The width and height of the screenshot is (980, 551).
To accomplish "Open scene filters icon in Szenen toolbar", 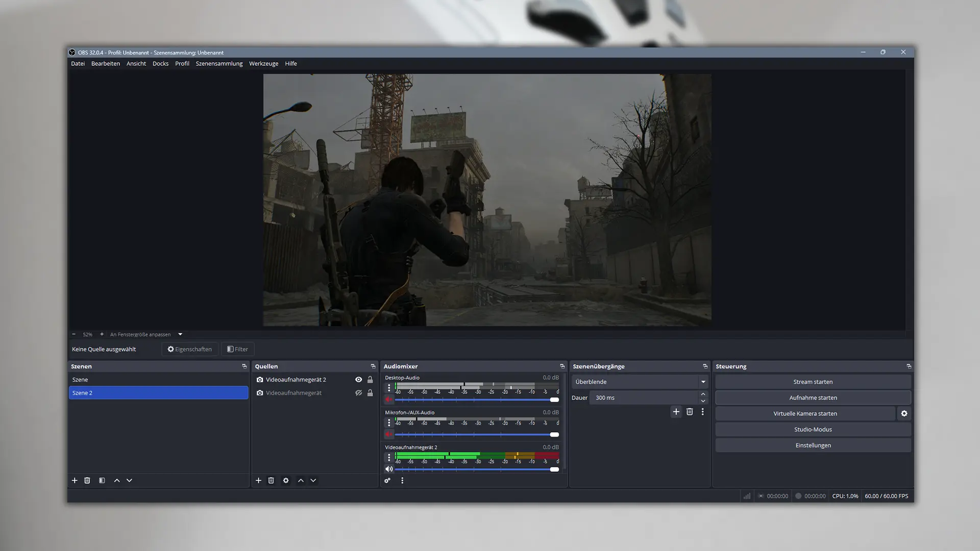I will click(x=102, y=481).
